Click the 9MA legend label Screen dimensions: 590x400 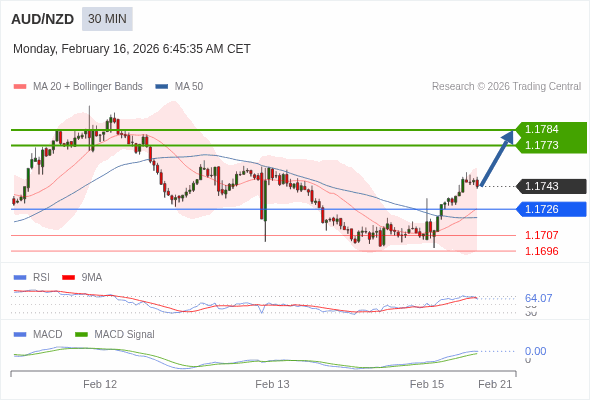click(x=92, y=278)
